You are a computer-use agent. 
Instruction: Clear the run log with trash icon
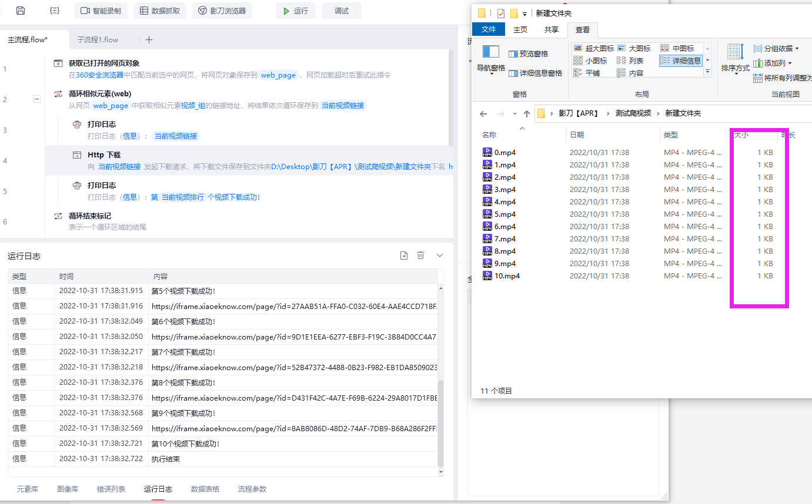pyautogui.click(x=421, y=256)
